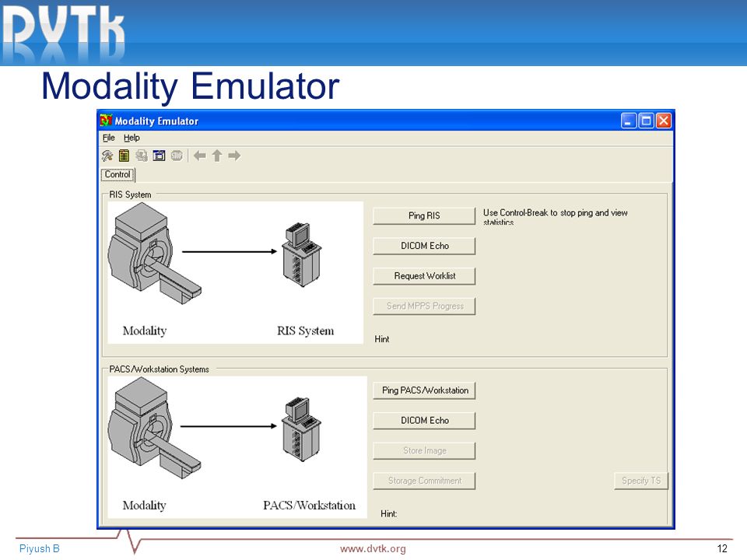Click DICOM Echo in PACS/Workstation group

[424, 421]
